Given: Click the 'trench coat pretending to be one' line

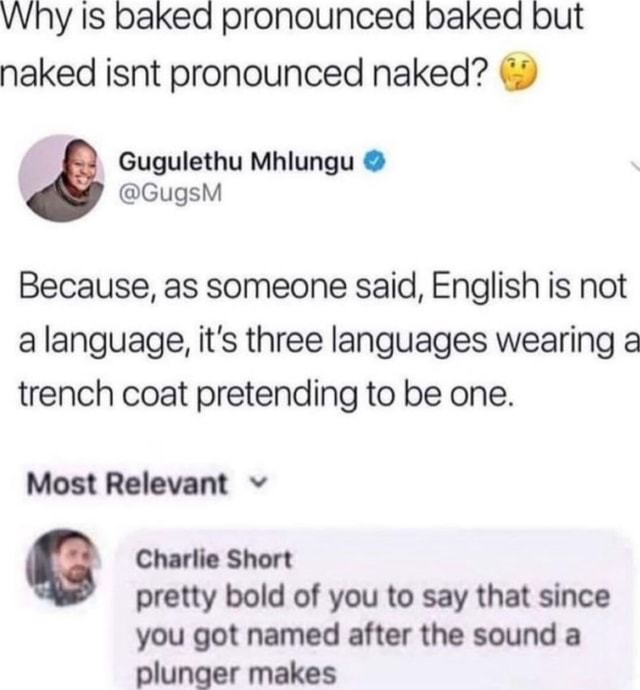Looking at the screenshot, I should (x=266, y=394).
